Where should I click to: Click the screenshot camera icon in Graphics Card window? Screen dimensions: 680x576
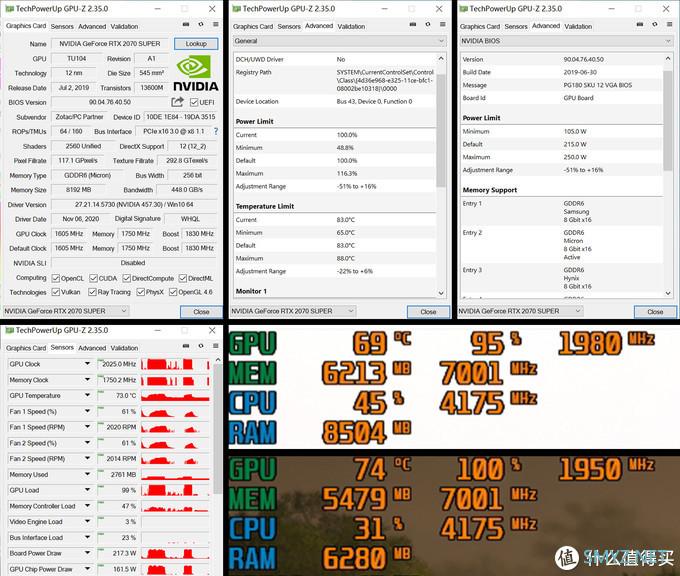tap(186, 25)
